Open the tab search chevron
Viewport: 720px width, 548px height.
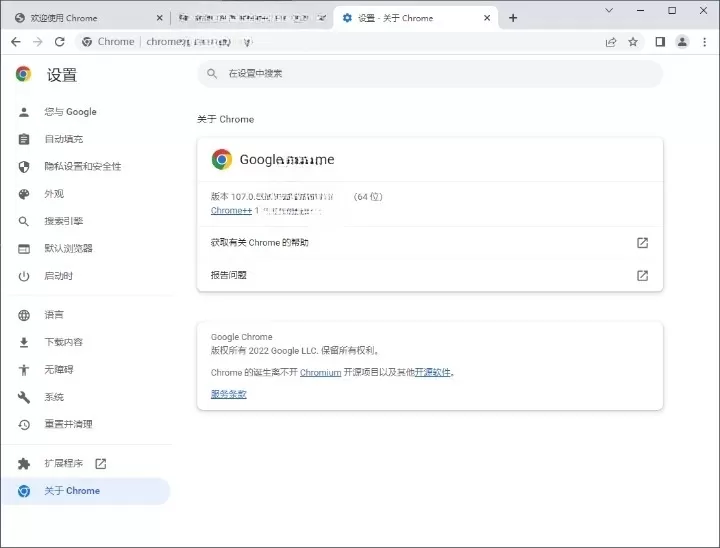(x=609, y=10)
